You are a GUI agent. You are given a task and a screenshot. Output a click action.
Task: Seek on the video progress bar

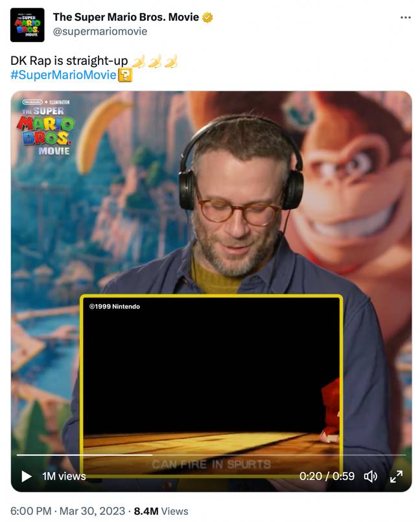coord(211,455)
